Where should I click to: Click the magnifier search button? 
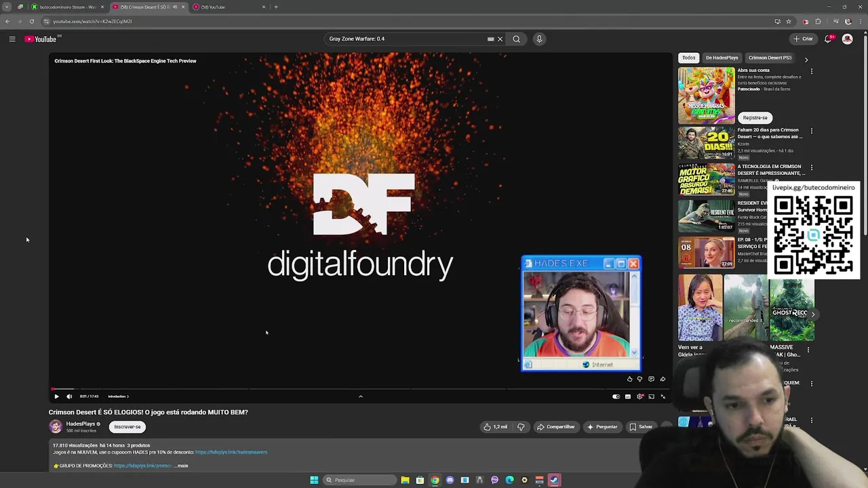(x=516, y=39)
